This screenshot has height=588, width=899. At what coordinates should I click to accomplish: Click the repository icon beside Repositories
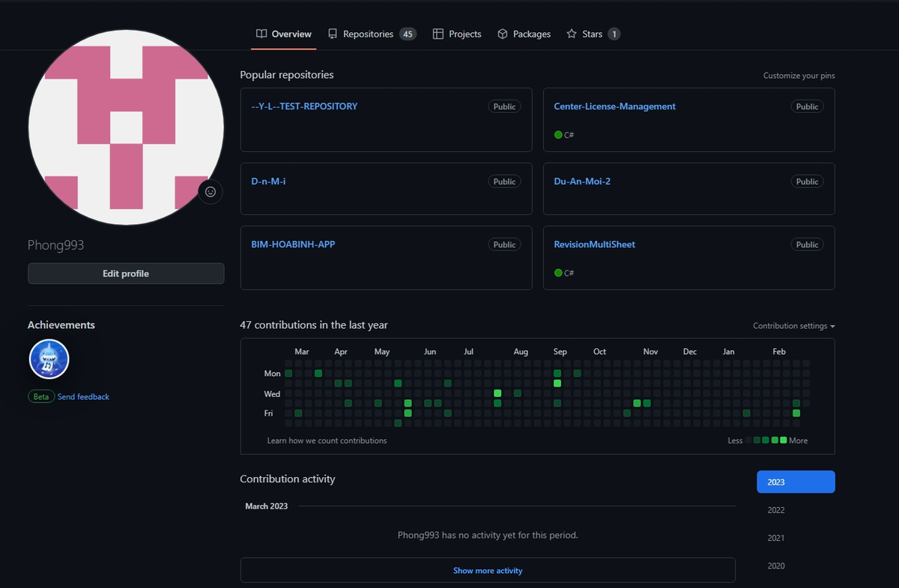tap(333, 34)
